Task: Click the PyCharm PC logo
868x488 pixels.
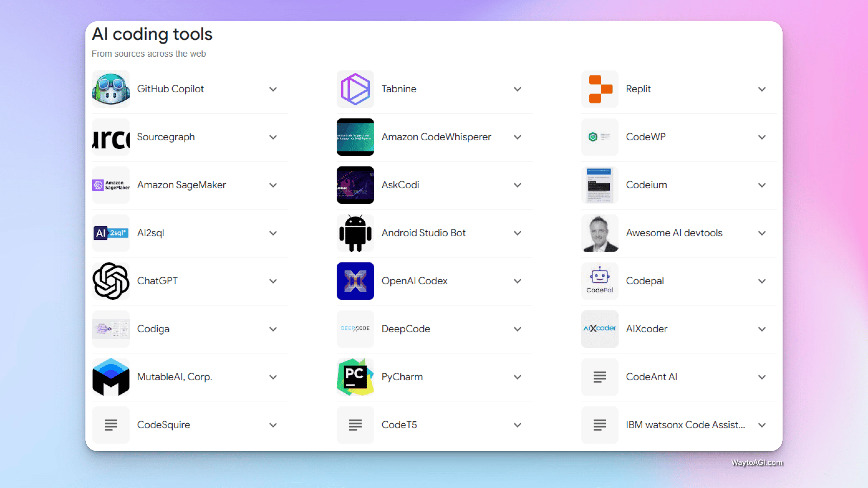Action: pos(355,377)
